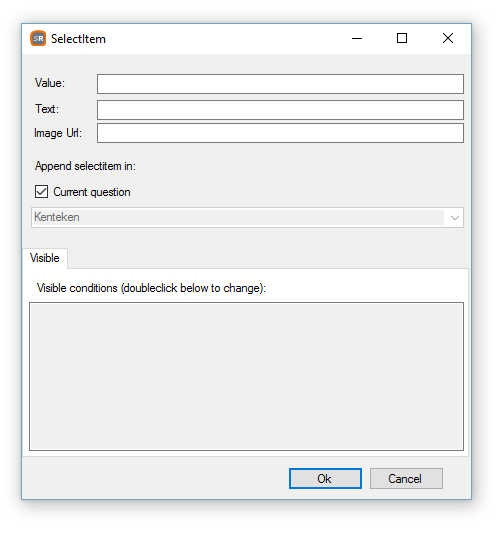Open the Kenteken combo box
Viewport: 504px width, 533px height.
pos(247,218)
